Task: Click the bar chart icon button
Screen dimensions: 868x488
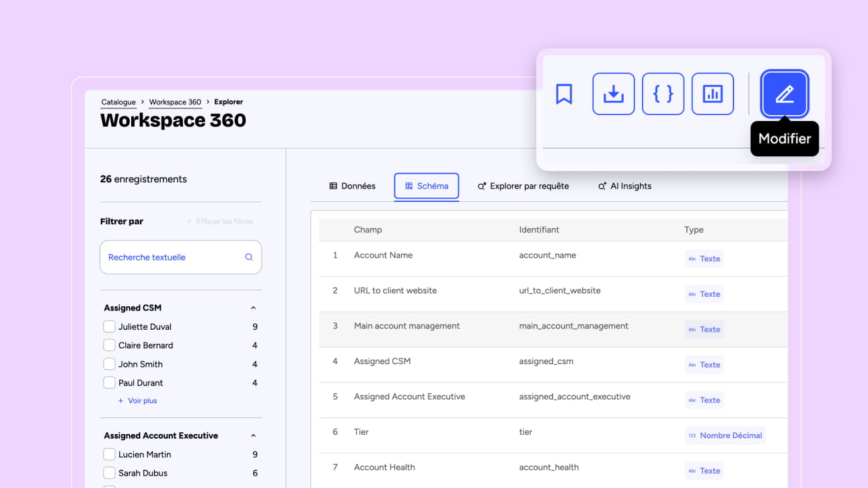Action: pos(713,94)
